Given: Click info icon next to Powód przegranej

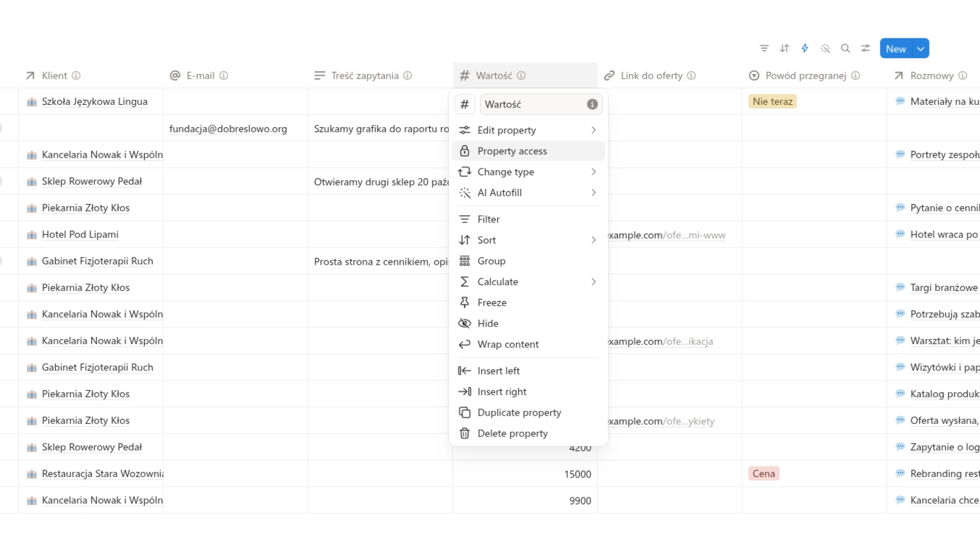Looking at the screenshot, I should [x=855, y=76].
